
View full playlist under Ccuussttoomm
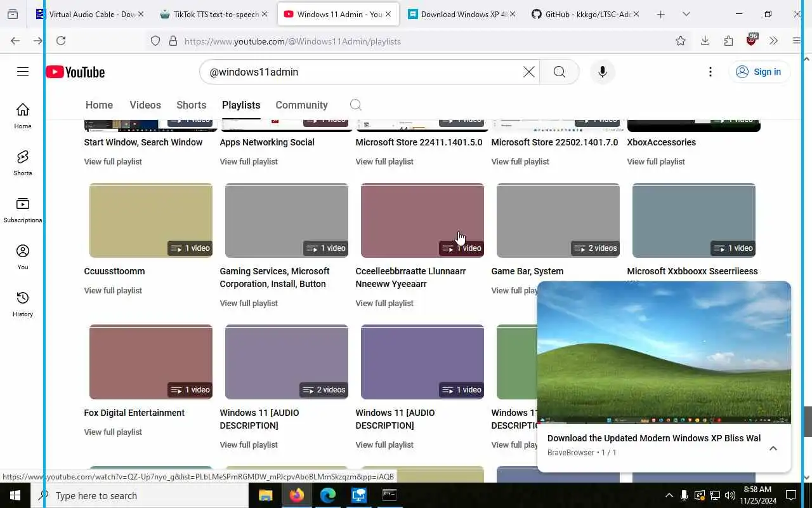pyautogui.click(x=113, y=290)
